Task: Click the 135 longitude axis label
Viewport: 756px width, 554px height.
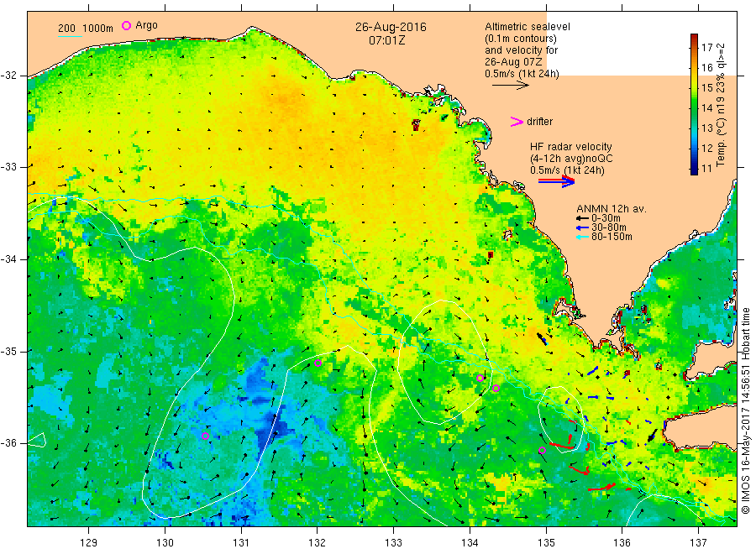Action: click(x=546, y=543)
